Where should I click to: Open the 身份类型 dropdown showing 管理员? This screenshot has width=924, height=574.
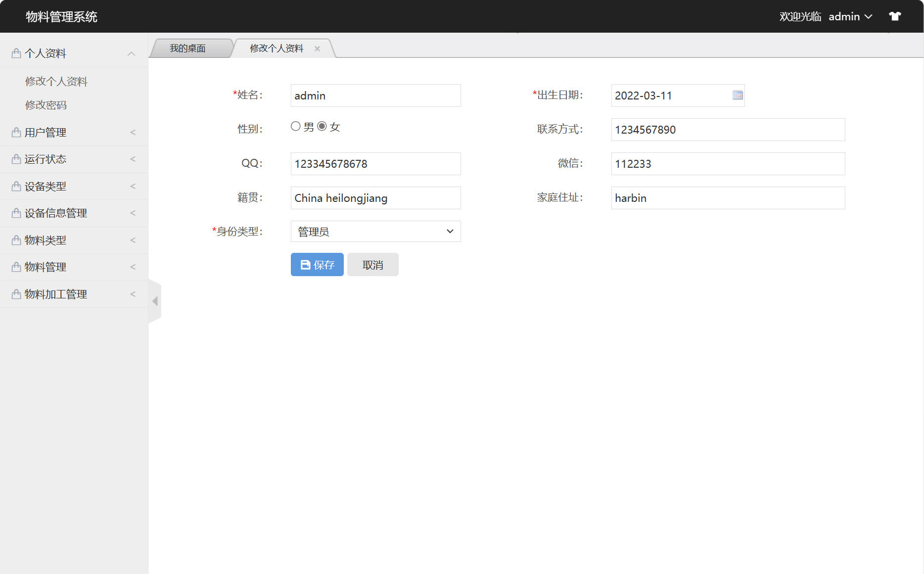(375, 232)
